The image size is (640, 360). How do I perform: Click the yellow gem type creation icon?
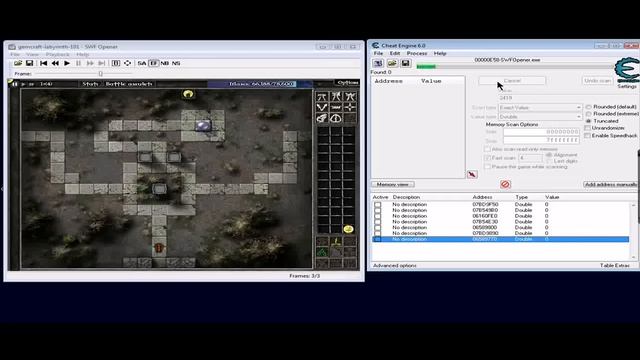tap(336, 242)
